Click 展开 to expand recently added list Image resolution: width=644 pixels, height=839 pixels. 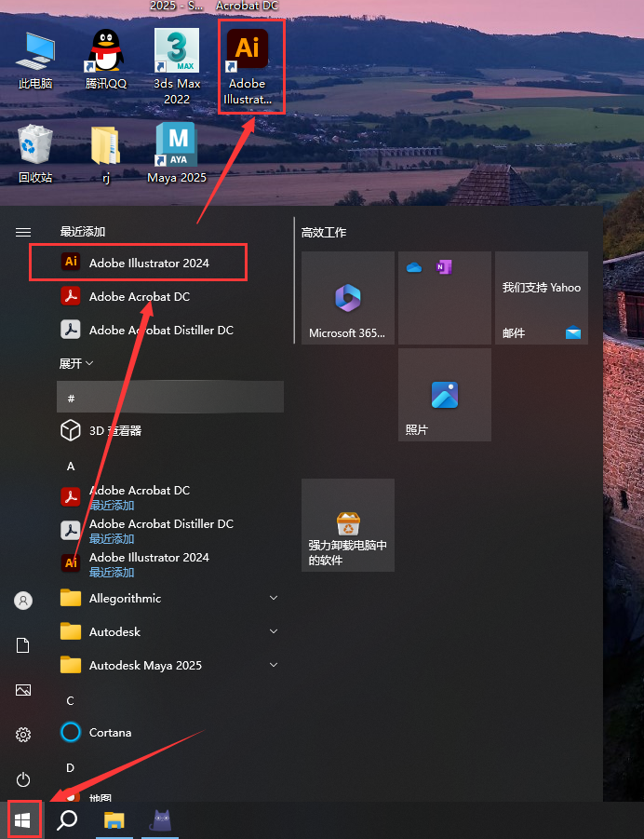coord(76,363)
